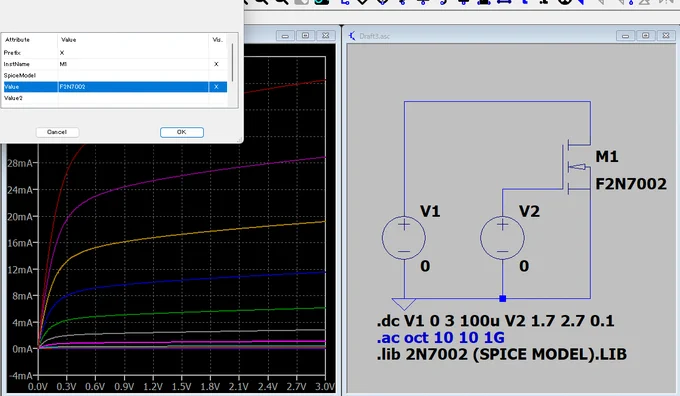Click the F2N7002 value cell in the dialog

[133, 87]
